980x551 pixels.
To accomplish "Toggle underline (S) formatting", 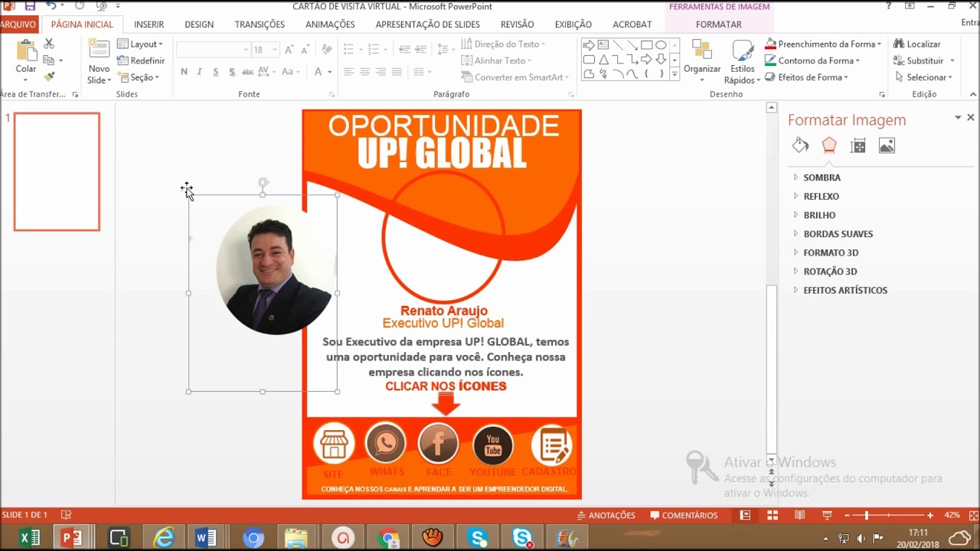I will [216, 72].
